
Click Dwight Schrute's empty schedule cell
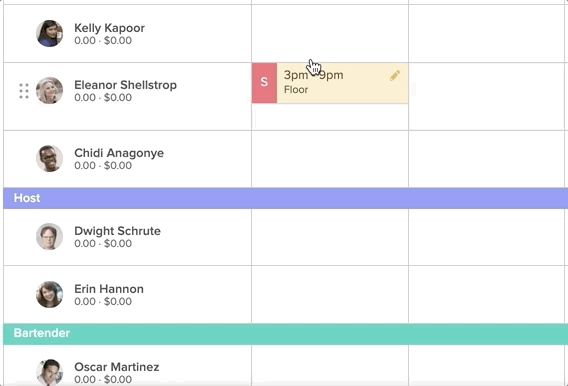[x=330, y=237]
